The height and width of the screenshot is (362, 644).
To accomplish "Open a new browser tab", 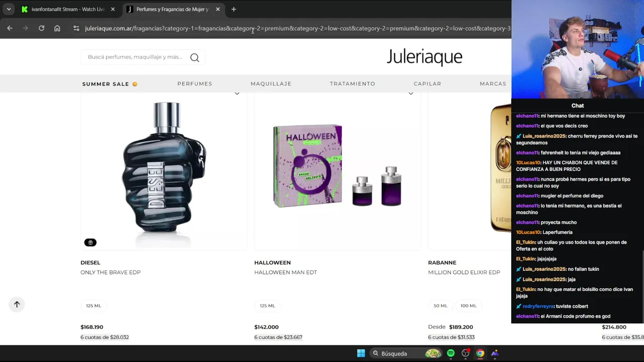I will tap(233, 9).
